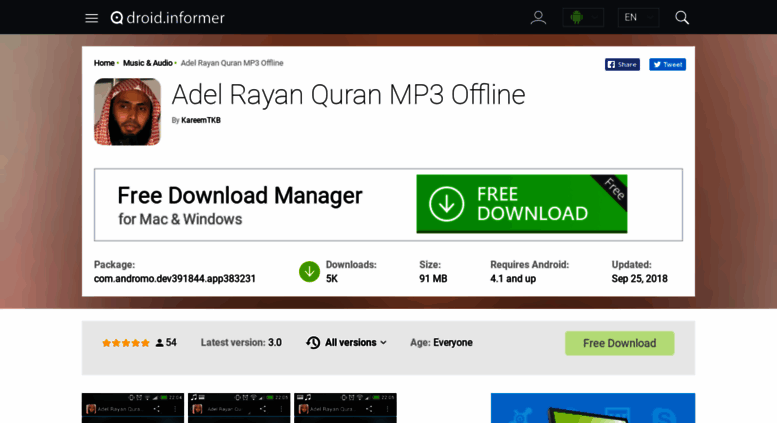
Task: Click the package name com.andromo.dev391844.app383231
Action: pos(175,279)
